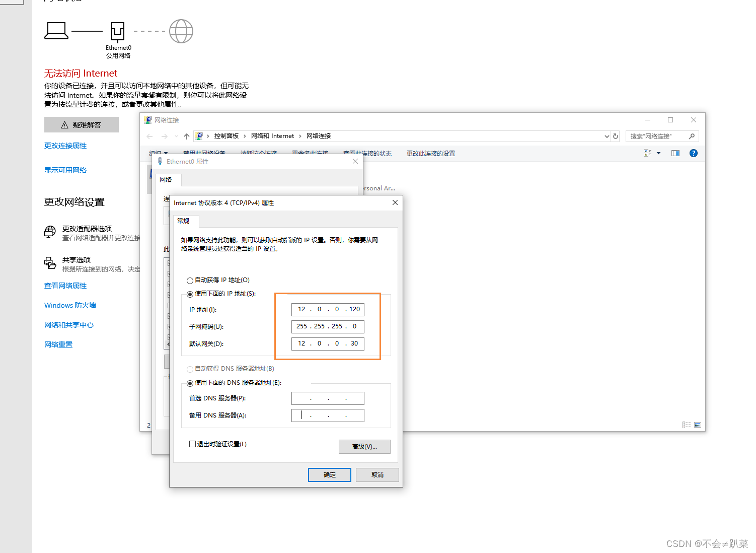Go up one level in 网络连接
The image size is (756, 553).
click(x=187, y=136)
